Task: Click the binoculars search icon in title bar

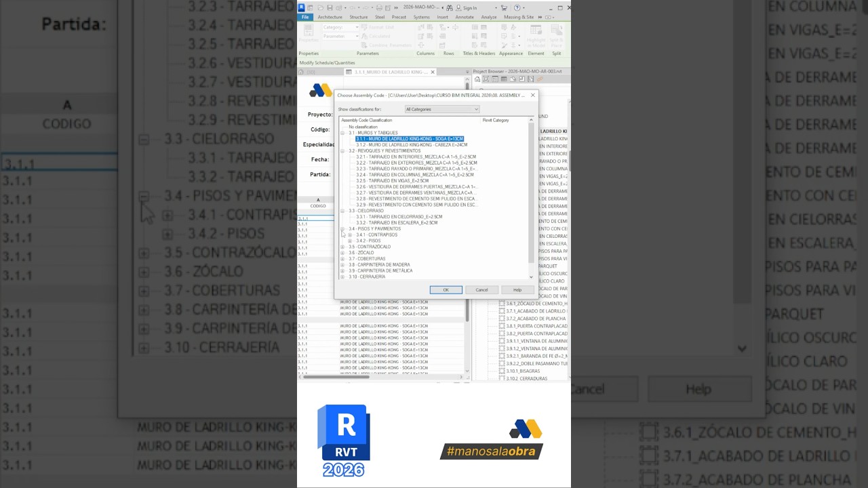Action: [449, 8]
